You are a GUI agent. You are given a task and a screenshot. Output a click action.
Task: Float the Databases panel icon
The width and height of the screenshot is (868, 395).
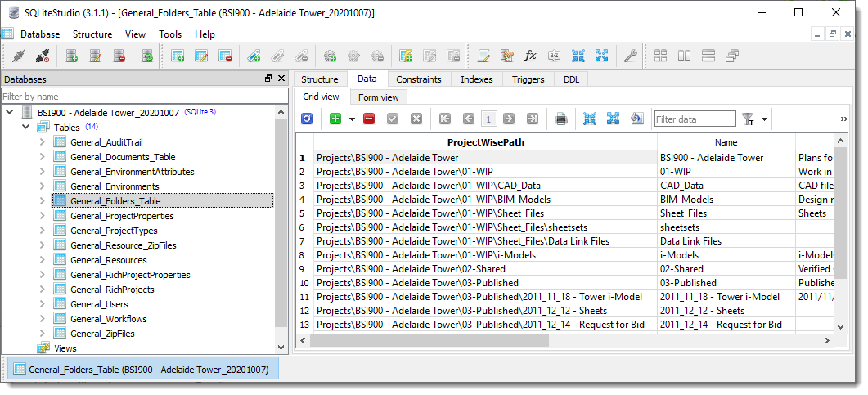pos(268,79)
